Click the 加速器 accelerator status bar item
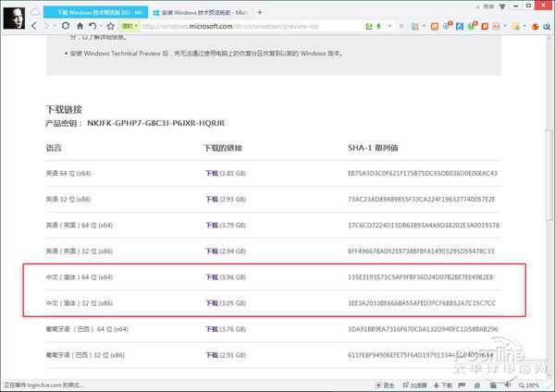 pos(414,386)
